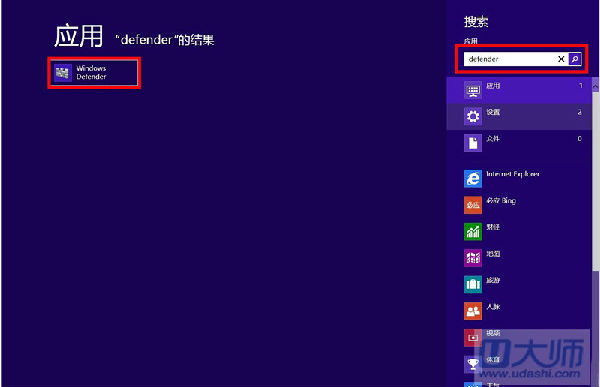Choose the orange People app icon
The height and width of the screenshot is (387, 600).
tap(473, 310)
